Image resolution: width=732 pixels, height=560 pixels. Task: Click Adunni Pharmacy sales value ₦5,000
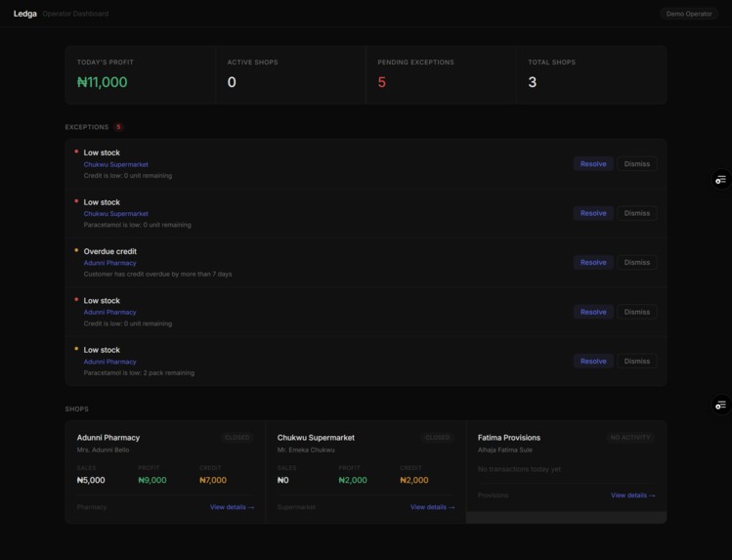click(91, 480)
